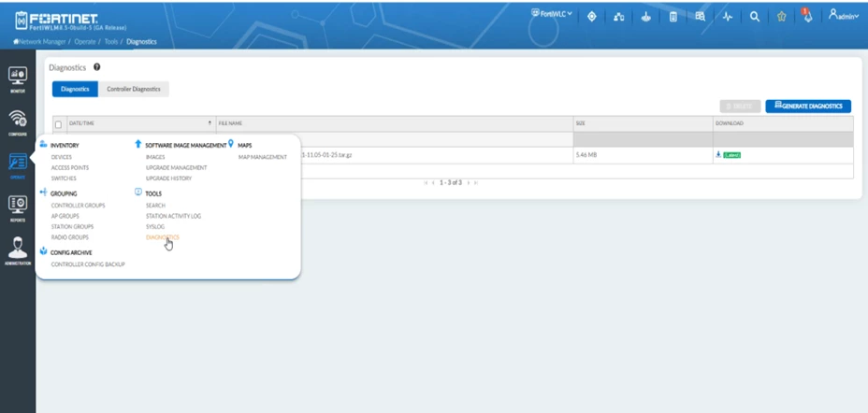The image size is (868, 413).
Task: Open Station Activity Log under Tools
Action: coord(173,216)
